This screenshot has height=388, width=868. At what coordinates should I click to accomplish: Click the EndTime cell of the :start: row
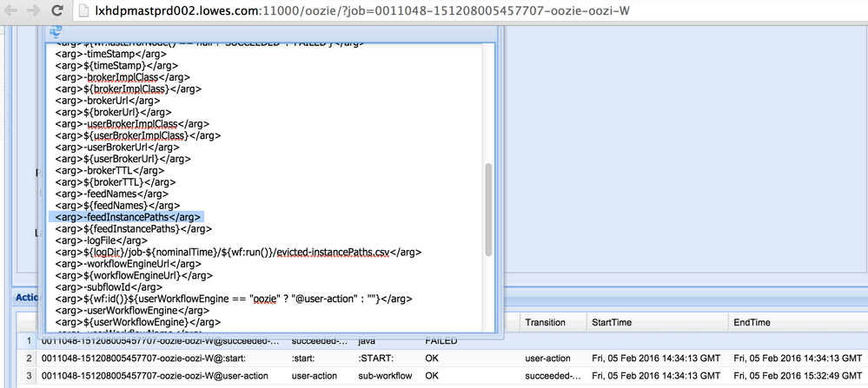[x=798, y=358]
